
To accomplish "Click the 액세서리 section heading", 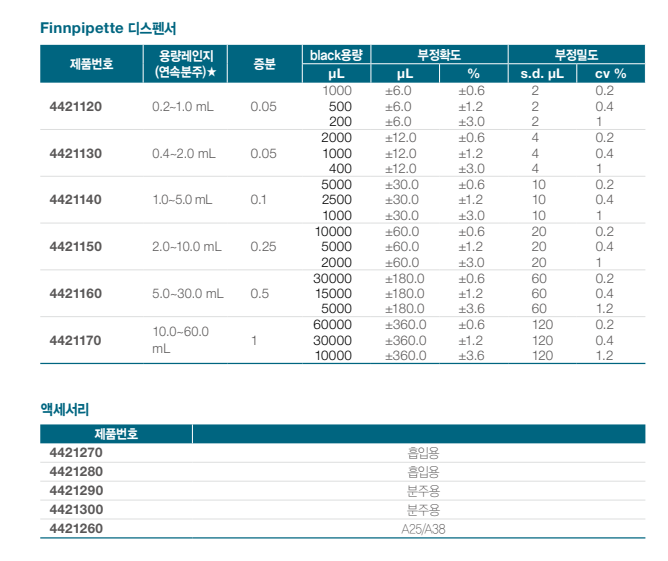I will (x=65, y=409).
